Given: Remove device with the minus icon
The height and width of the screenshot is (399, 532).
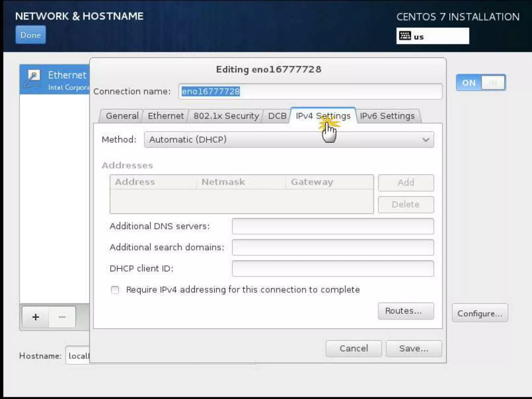Looking at the screenshot, I should point(62,317).
